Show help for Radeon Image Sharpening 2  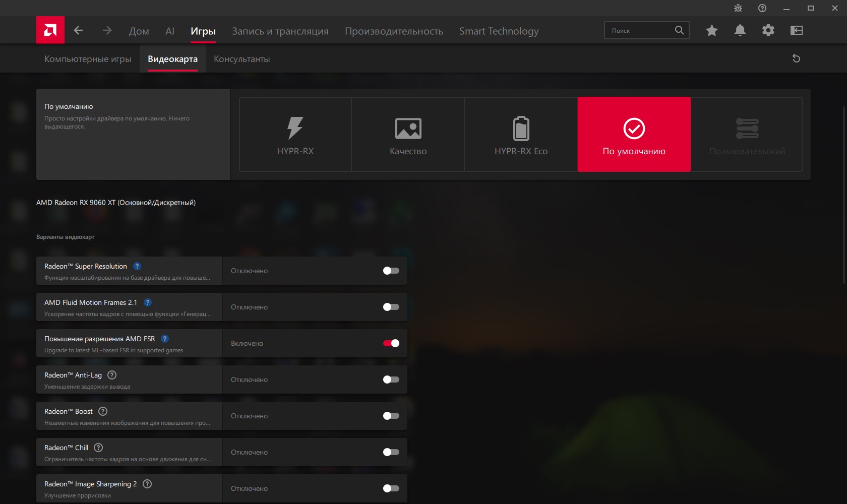click(x=147, y=484)
